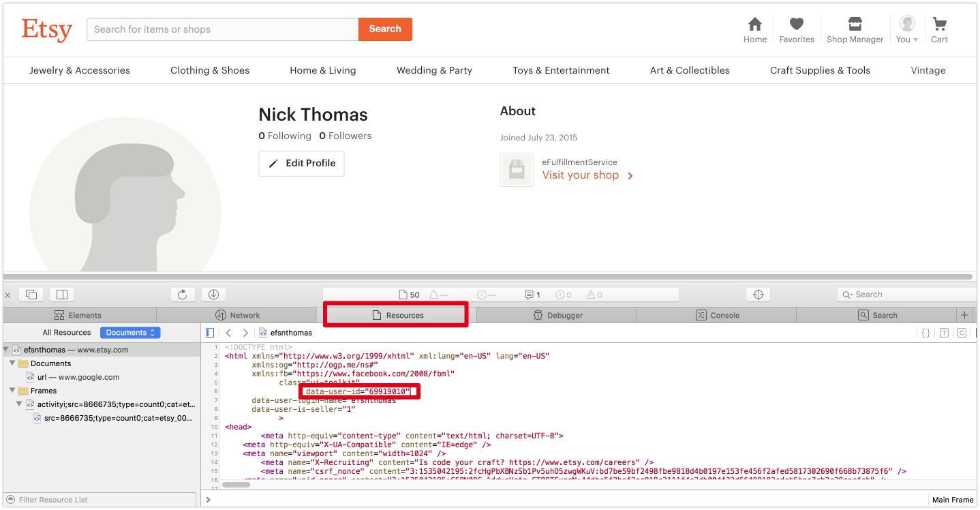
Task: Collapse the Frames folder
Action: (x=12, y=391)
